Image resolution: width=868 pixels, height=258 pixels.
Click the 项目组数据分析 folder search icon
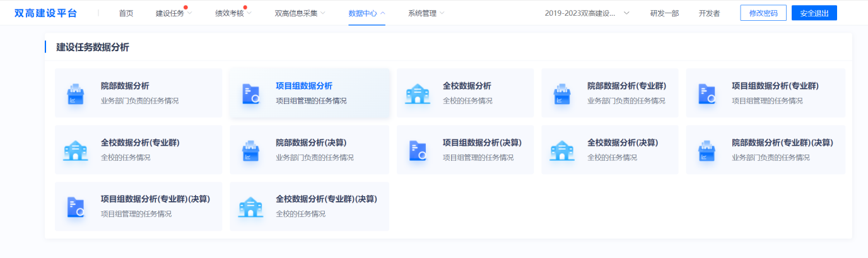250,93
